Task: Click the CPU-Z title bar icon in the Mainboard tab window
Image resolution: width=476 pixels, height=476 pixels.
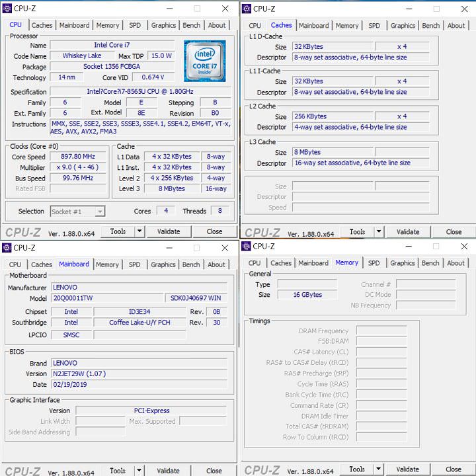Action: 7,248
